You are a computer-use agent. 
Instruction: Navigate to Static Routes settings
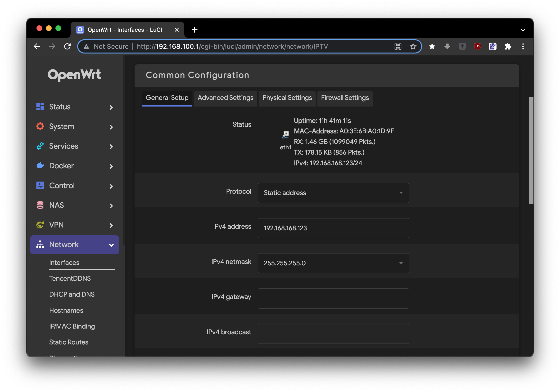pyautogui.click(x=69, y=342)
